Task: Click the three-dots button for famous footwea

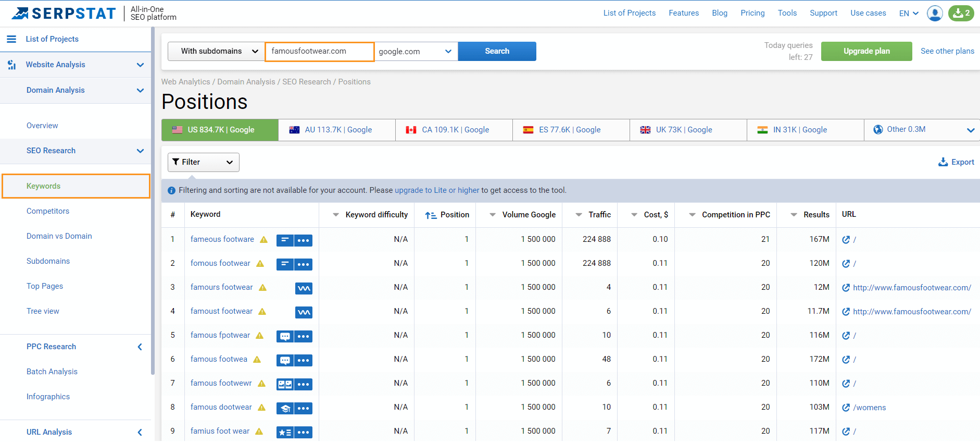Action: [304, 360]
